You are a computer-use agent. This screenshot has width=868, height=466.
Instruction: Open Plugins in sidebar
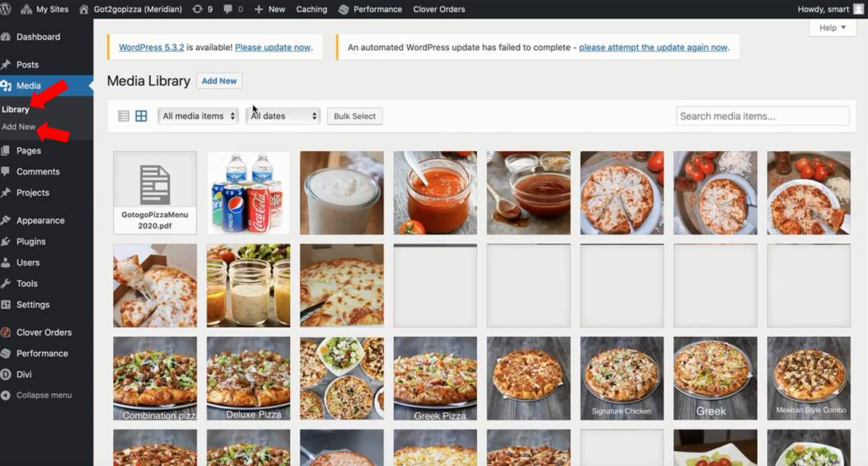click(31, 241)
